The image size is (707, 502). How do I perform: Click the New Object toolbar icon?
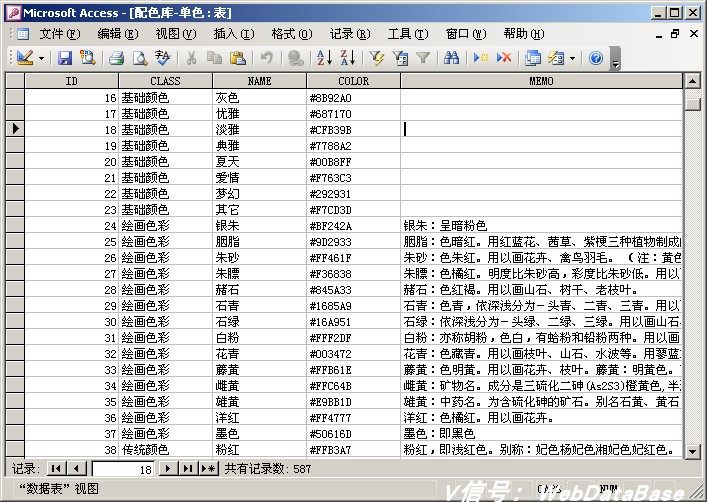[556, 58]
